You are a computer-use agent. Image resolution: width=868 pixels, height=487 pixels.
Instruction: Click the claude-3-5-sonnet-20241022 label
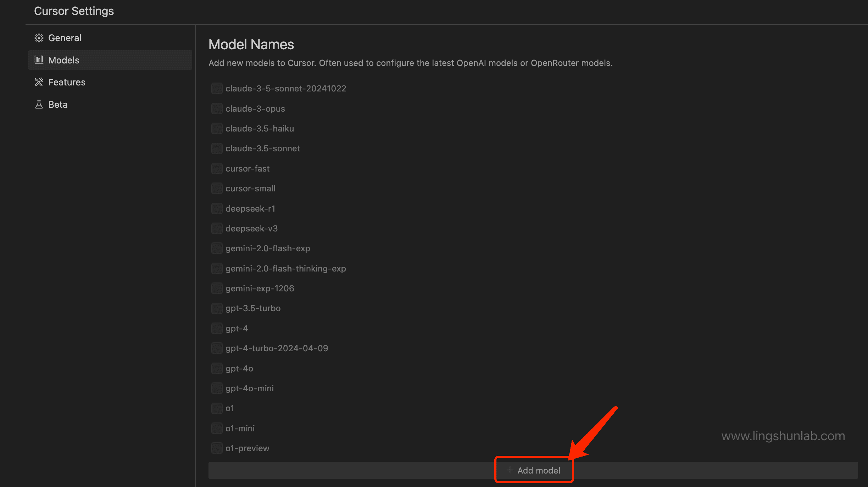(286, 88)
